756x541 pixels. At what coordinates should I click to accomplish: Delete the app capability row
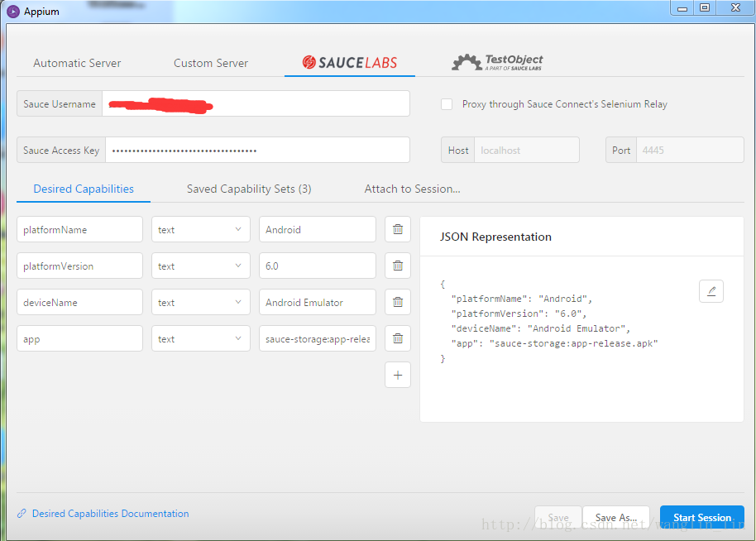398,338
